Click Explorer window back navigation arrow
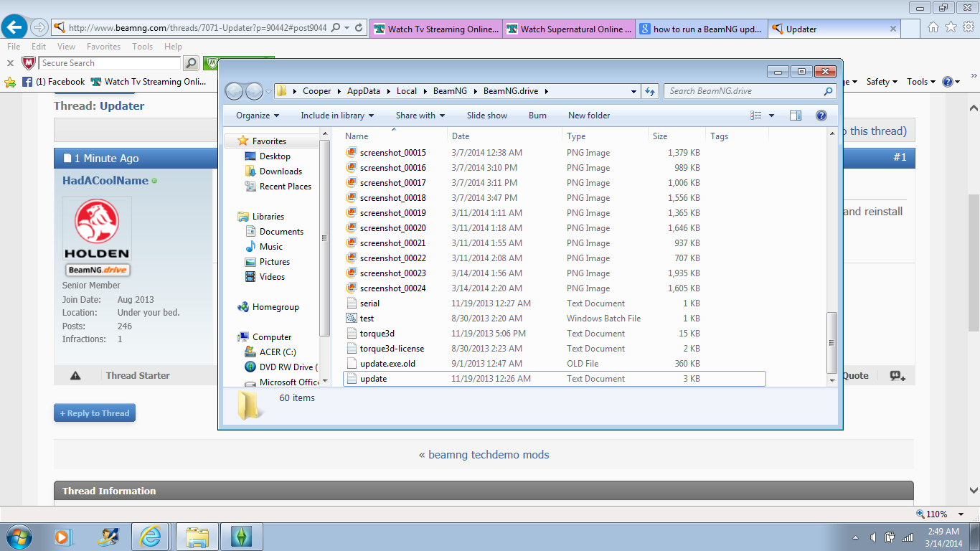Screen dimensions: 980x551 click(x=234, y=91)
